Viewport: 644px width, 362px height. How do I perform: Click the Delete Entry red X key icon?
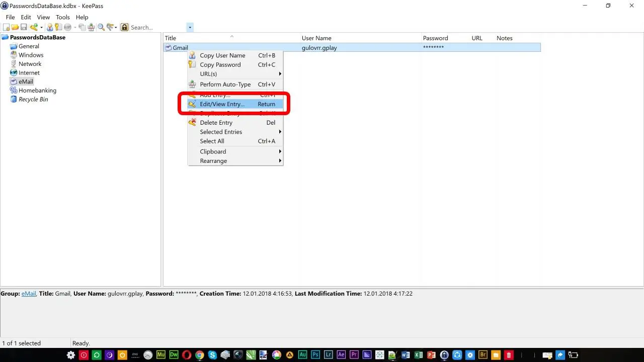[x=192, y=123]
